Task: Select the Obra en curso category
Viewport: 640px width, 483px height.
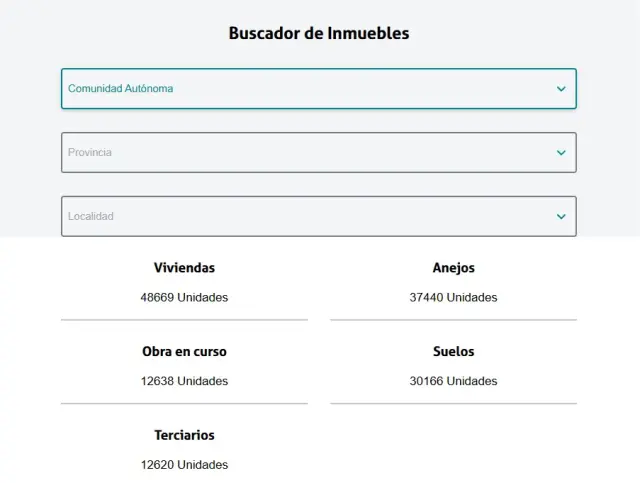Action: point(184,352)
